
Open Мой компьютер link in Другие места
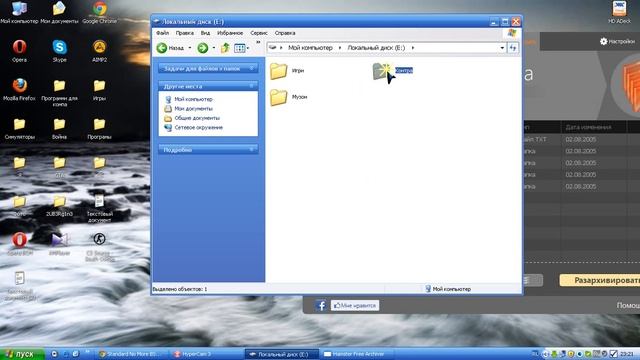(x=193, y=99)
